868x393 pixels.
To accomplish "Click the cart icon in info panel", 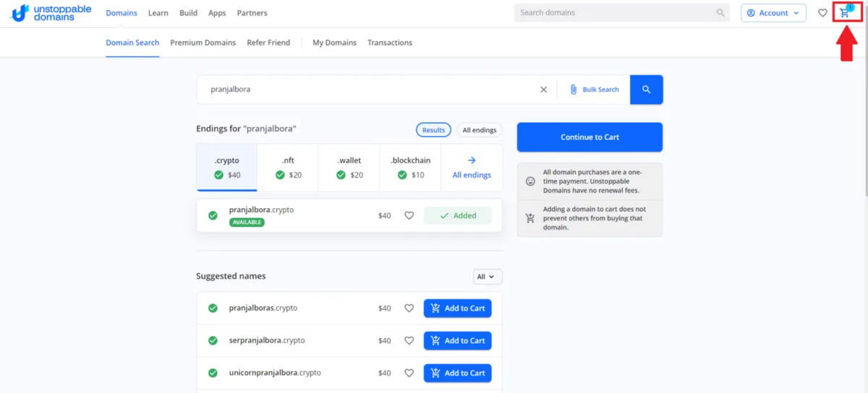I will [530, 218].
